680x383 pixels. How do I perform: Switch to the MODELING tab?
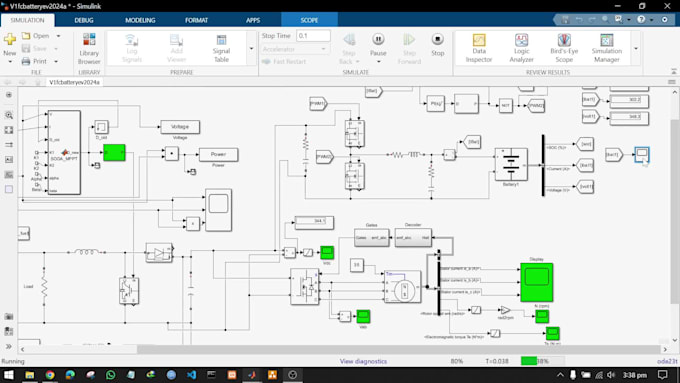click(140, 20)
